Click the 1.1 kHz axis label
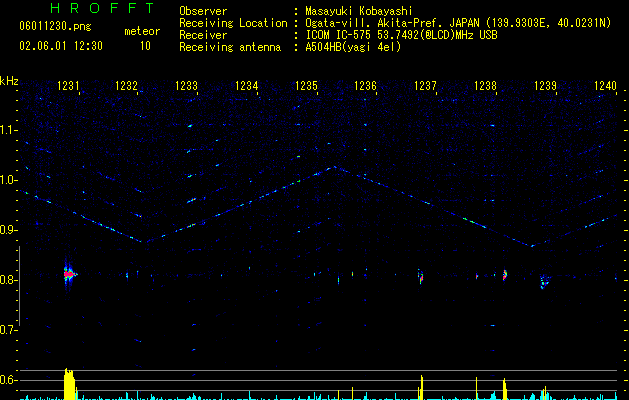This screenshot has width=629, height=400. click(8, 130)
